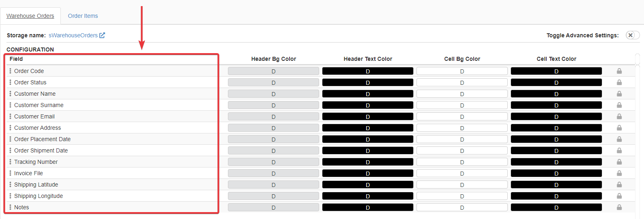Open Header Bg Color swatch for Order Shipment Date

point(273,150)
